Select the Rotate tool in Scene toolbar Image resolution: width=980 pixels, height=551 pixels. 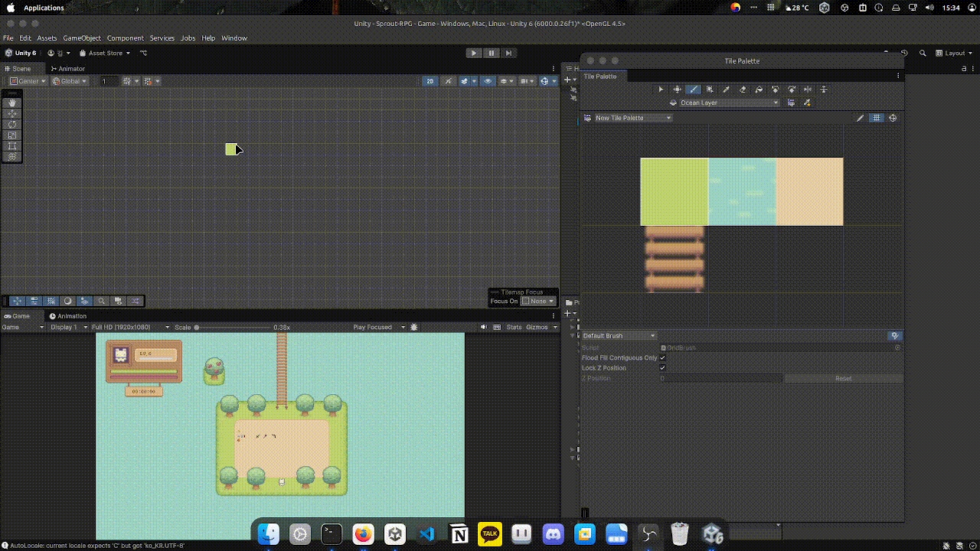tap(12, 124)
